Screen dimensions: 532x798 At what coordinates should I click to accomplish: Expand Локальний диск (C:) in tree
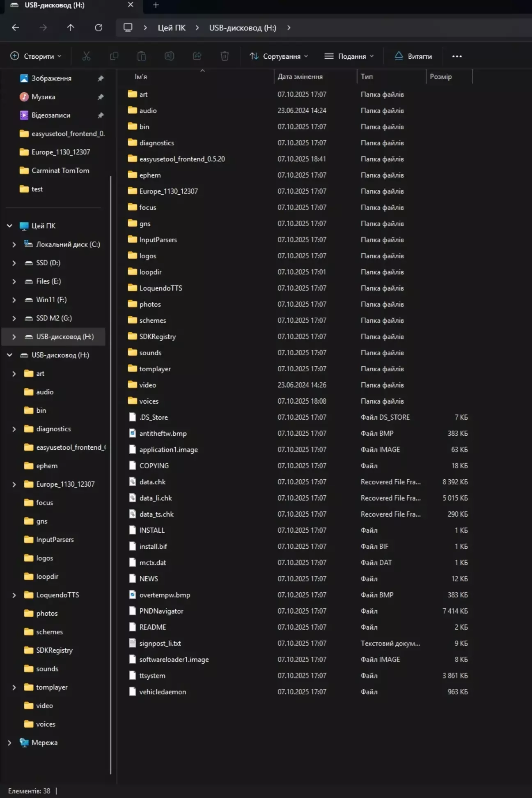point(14,244)
